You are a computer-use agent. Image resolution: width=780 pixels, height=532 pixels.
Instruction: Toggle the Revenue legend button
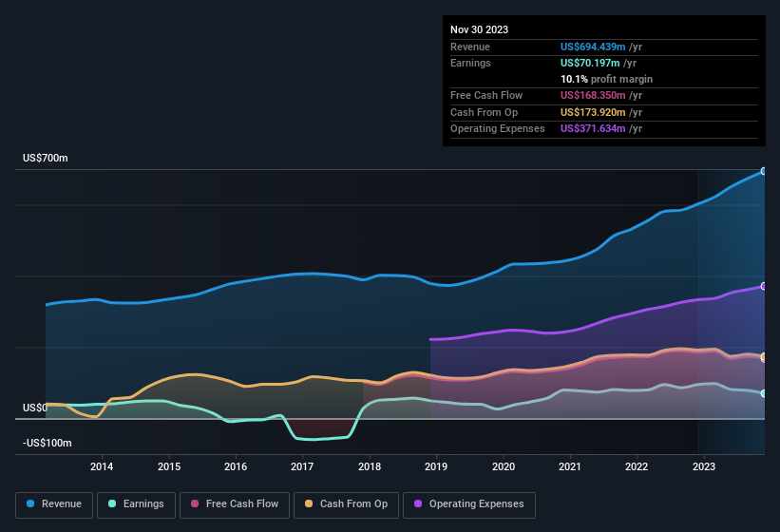pyautogui.click(x=54, y=504)
